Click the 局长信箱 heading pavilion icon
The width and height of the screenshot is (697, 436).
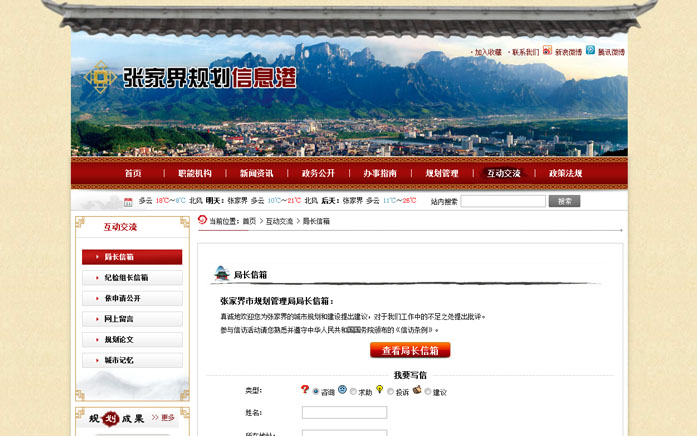coord(221,273)
